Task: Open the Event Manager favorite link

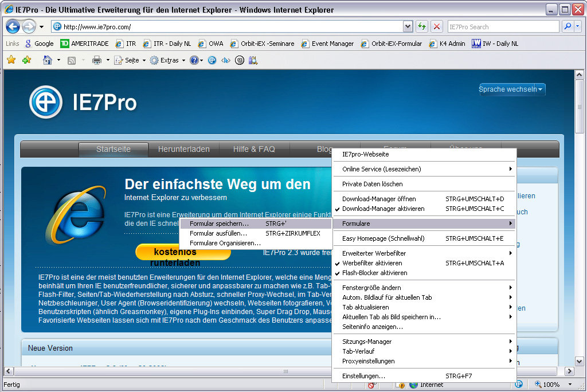Action: (327, 44)
